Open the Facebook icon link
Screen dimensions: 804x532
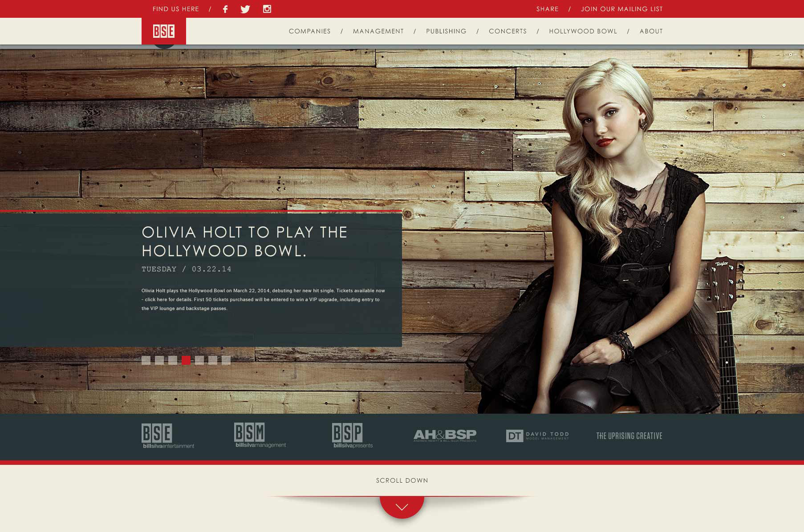(x=225, y=9)
